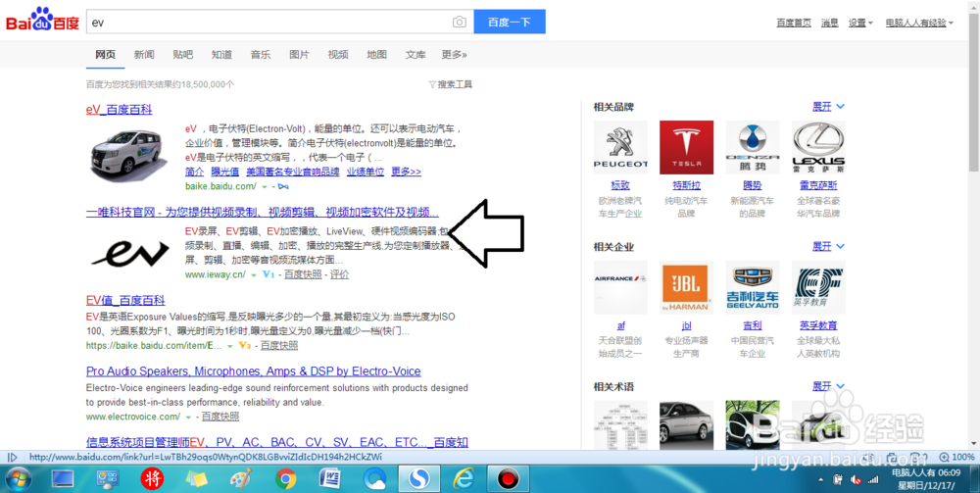Open Google Chrome from the taskbar
This screenshot has width=980, height=493.
[x=285, y=479]
